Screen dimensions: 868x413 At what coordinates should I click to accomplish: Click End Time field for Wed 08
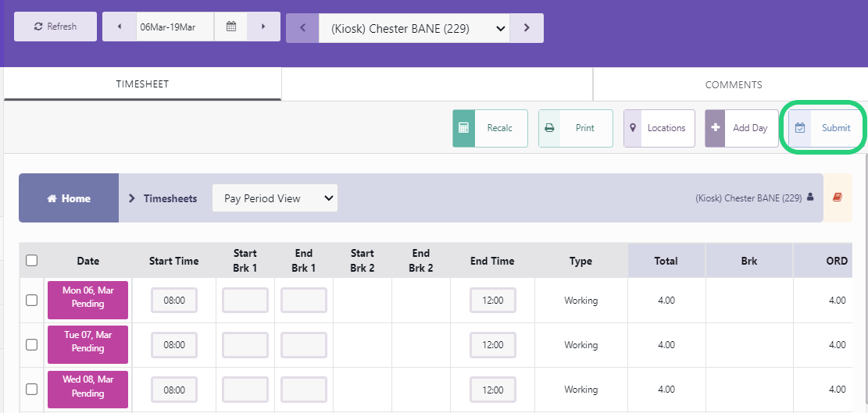point(493,390)
